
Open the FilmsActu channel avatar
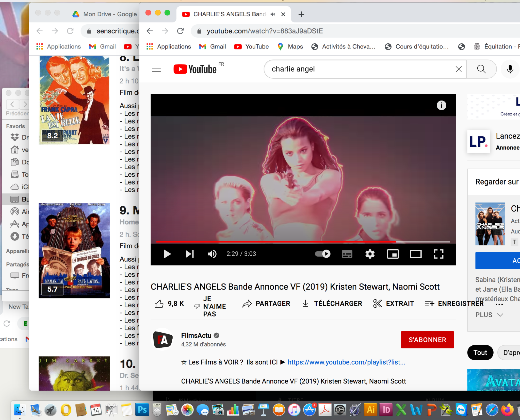click(163, 340)
